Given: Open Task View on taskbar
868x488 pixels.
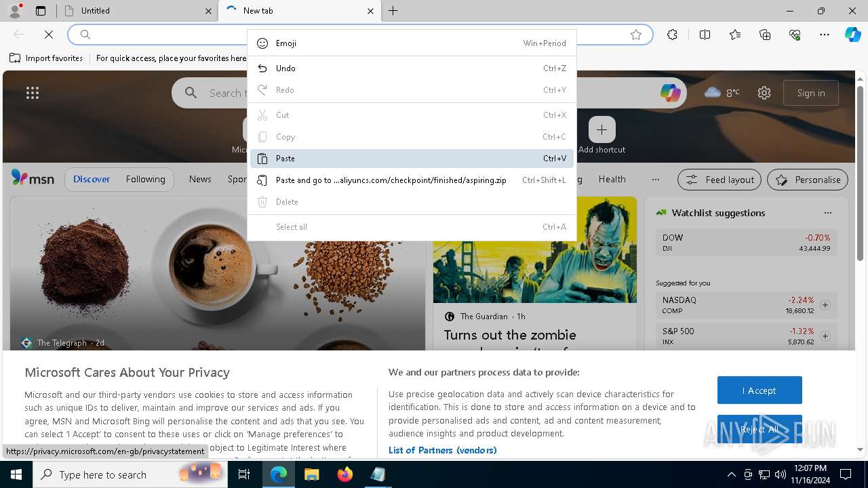Looking at the screenshot, I should [x=244, y=474].
